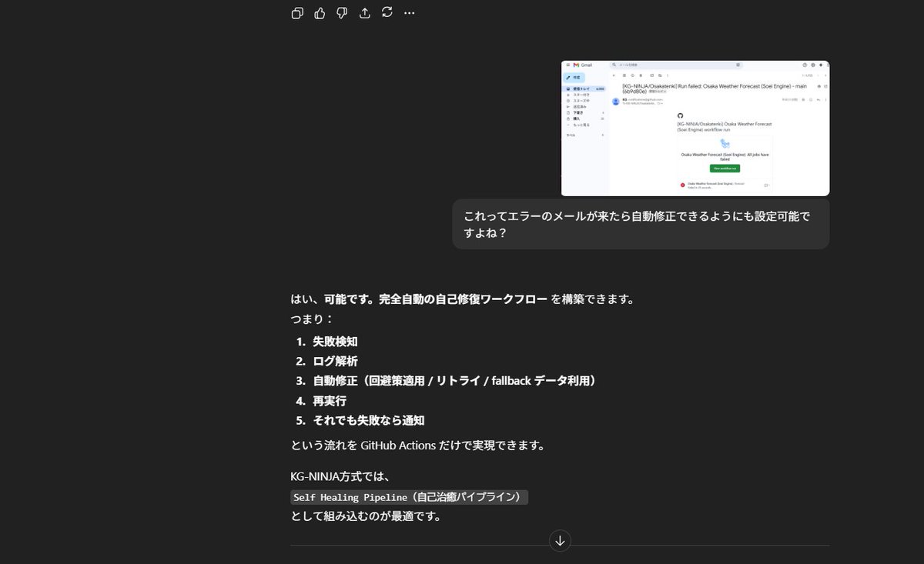The width and height of the screenshot is (924, 564).
Task: Copy the assistant's response
Action: tap(297, 13)
